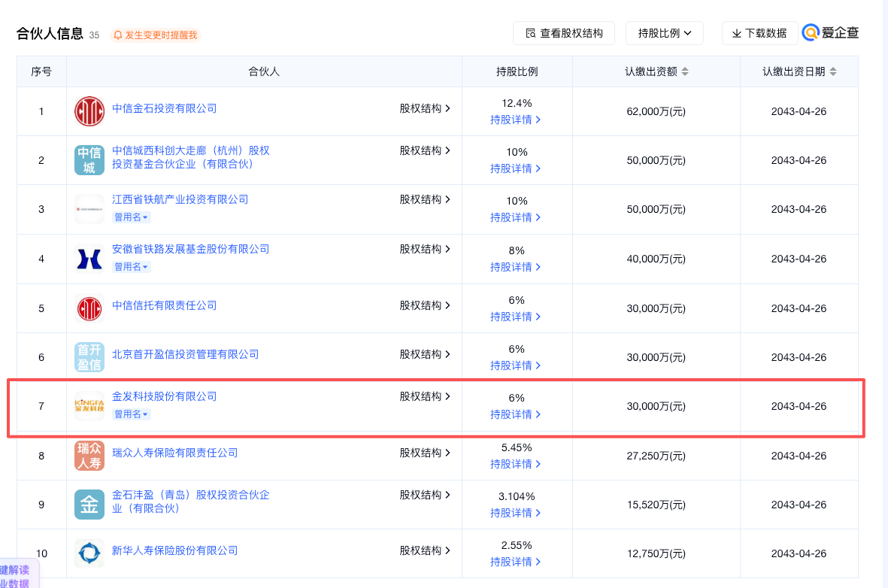The width and height of the screenshot is (888, 588).
Task: View 持股详情 for 中信城西科创大走廊 row
Action: (515, 168)
